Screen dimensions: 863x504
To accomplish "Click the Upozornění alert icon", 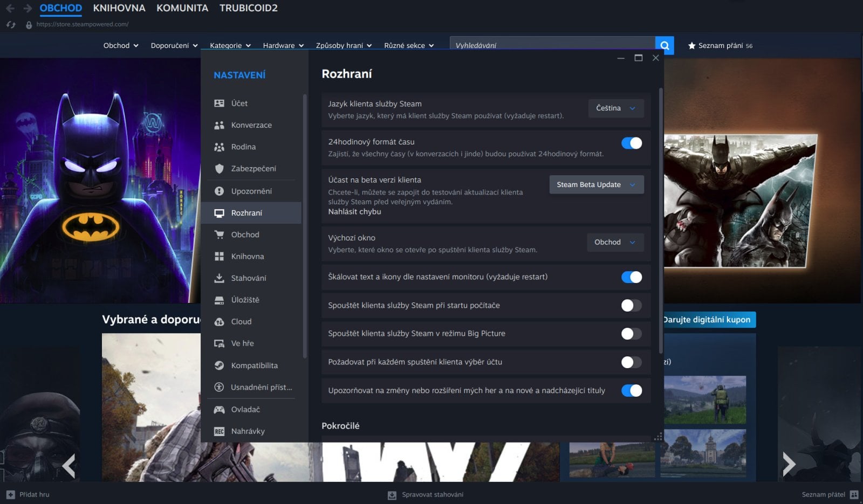I will (x=219, y=191).
